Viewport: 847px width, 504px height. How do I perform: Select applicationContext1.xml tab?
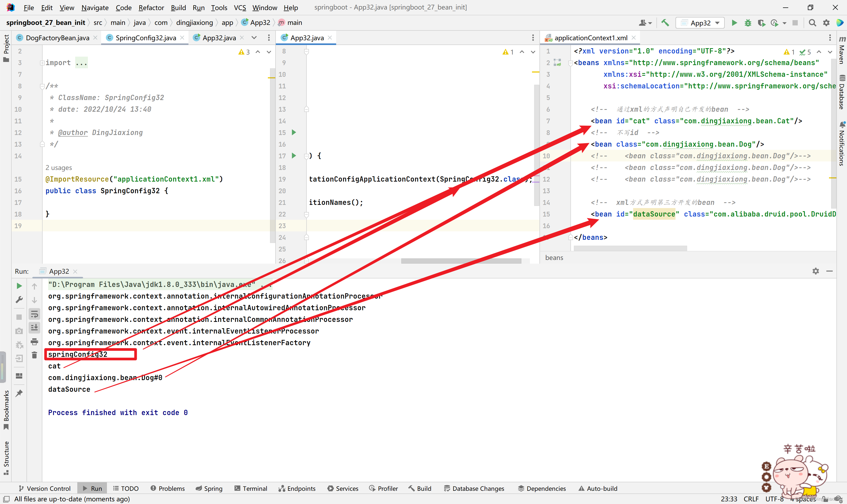click(591, 38)
